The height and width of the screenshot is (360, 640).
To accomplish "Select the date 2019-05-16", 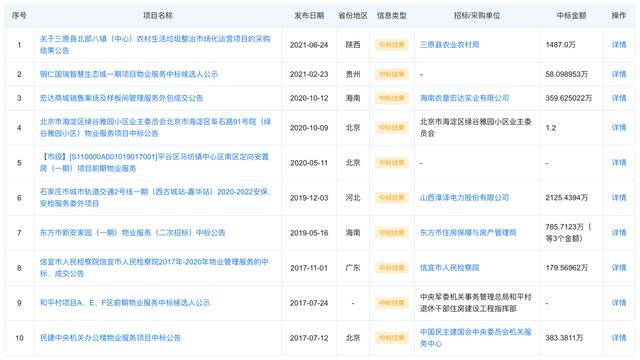I will pyautogui.click(x=309, y=233).
